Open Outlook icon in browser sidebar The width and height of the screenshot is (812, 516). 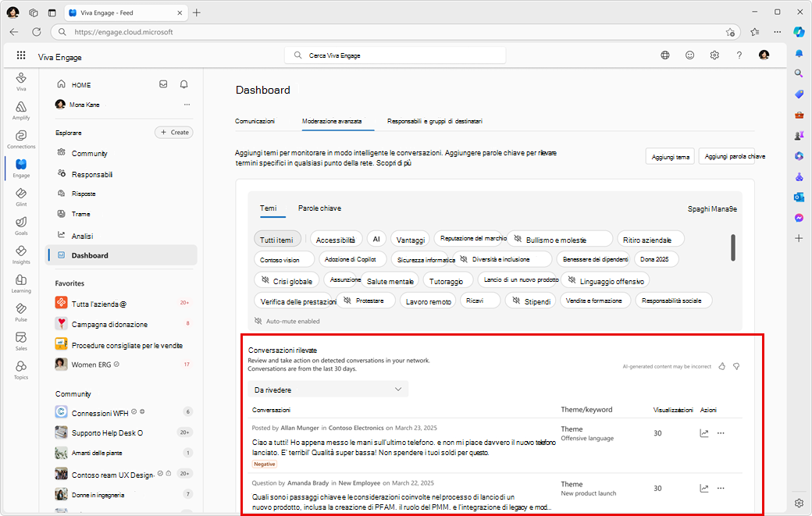(799, 198)
